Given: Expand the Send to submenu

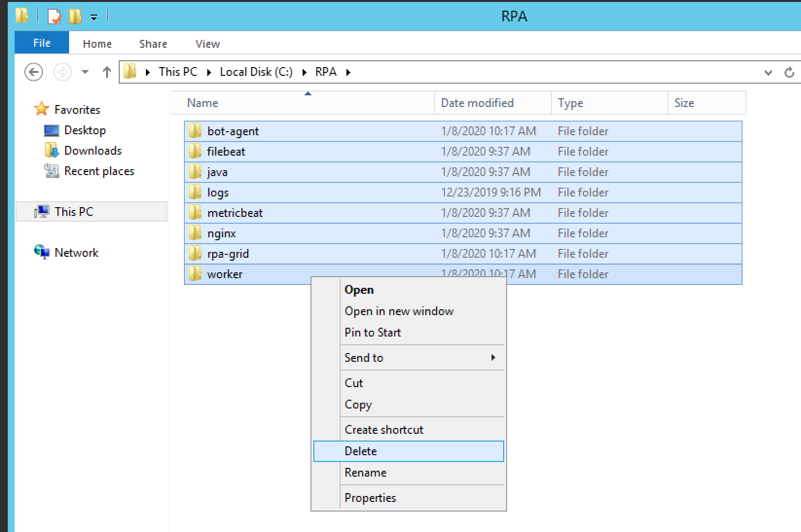Looking at the screenshot, I should (409, 358).
